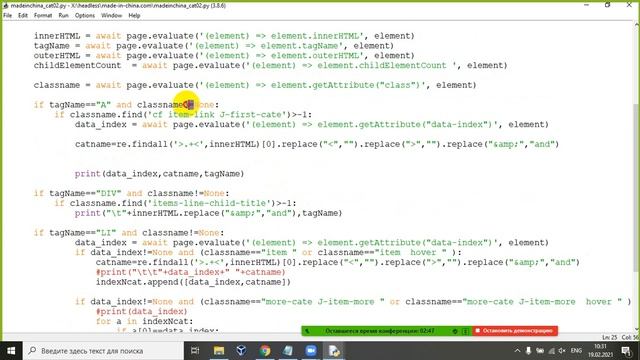Image resolution: width=640 pixels, height=360 pixels.
Task: Open VirtualBox from the taskbar
Action: [x=241, y=351]
